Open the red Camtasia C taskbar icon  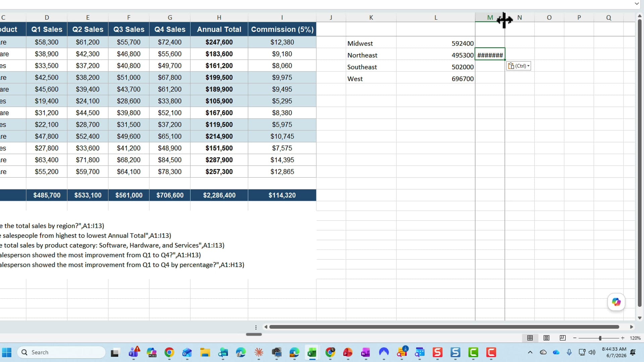491,352
